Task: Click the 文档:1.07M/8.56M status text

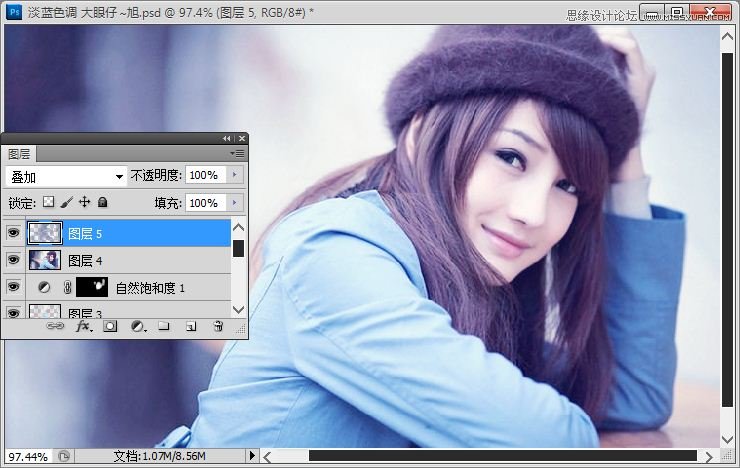Action: 159,456
